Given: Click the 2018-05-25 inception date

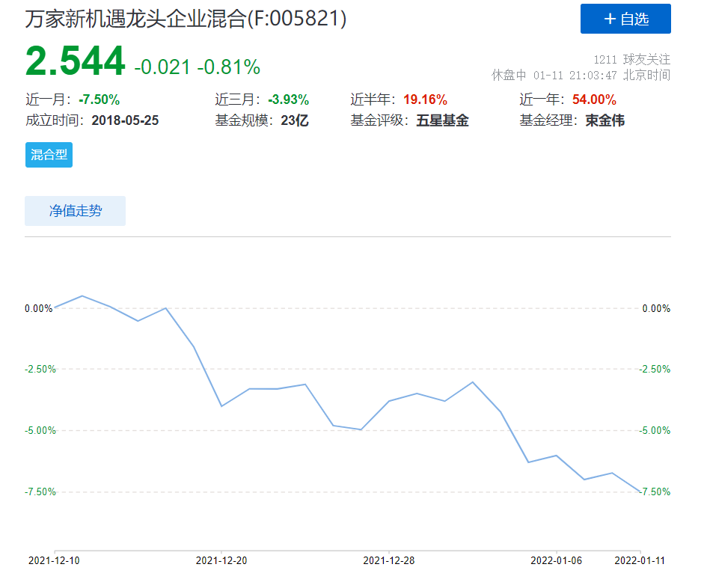Looking at the screenshot, I should [125, 120].
